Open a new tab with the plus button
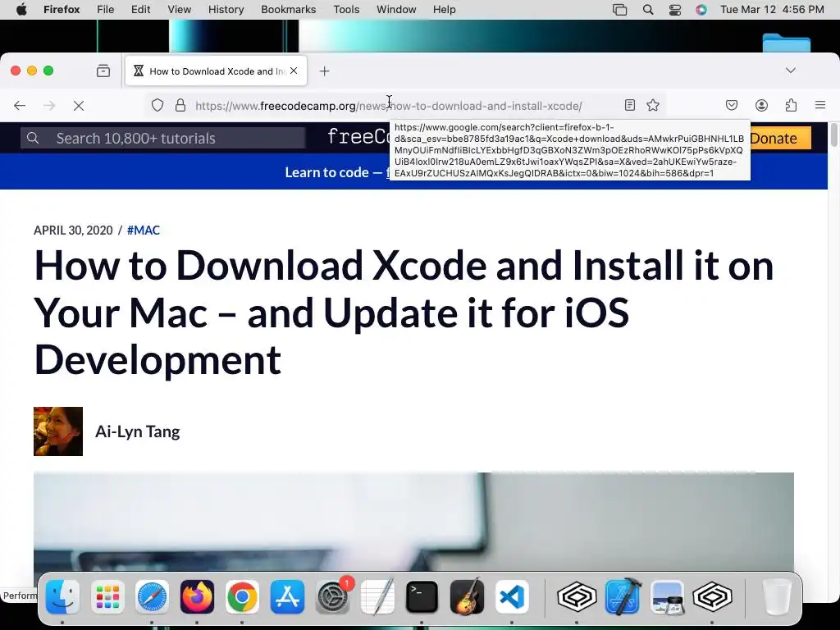This screenshot has width=840, height=630. (x=324, y=71)
